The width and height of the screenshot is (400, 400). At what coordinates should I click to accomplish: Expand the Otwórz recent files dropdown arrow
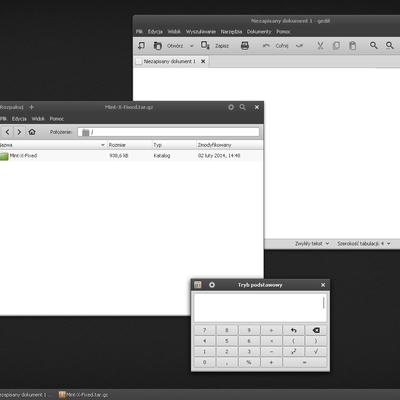[x=192, y=46]
